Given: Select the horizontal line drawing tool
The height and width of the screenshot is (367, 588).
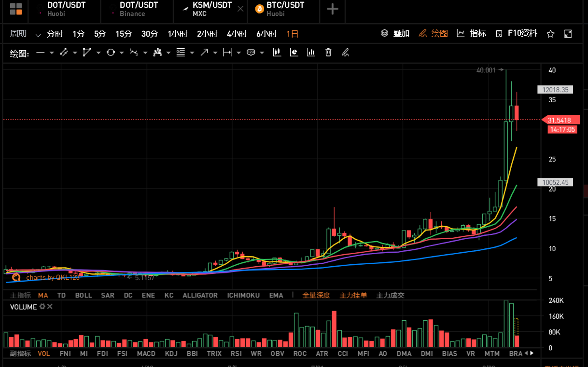Looking at the screenshot, I should tap(40, 53).
